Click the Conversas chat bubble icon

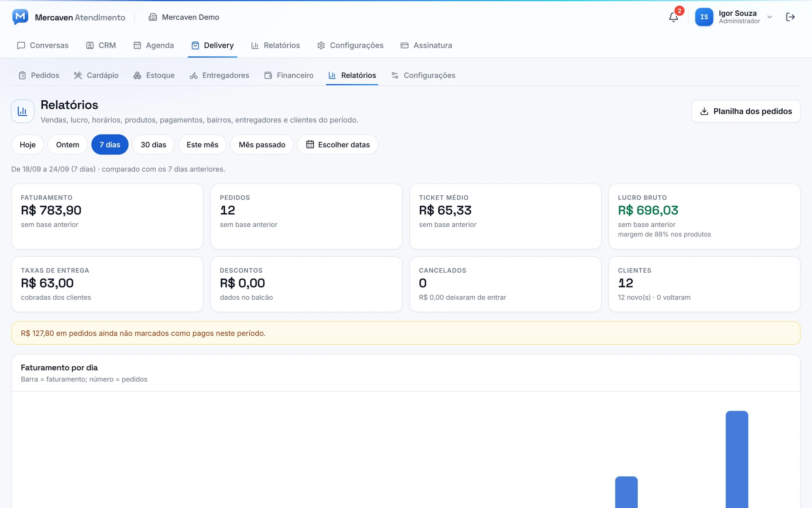pyautogui.click(x=21, y=45)
